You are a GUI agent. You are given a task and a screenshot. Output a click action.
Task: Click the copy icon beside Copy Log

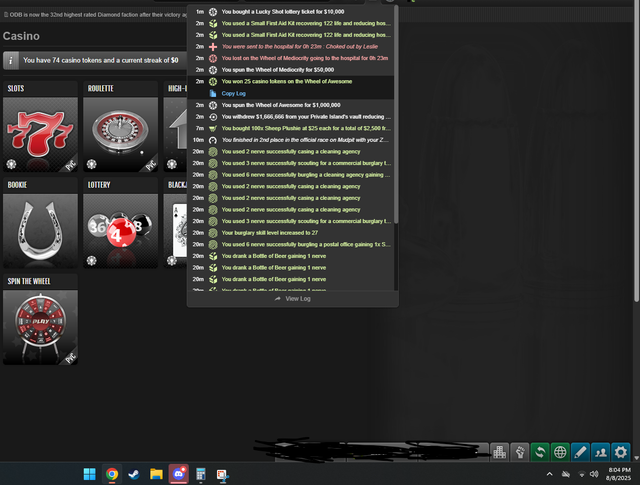(x=213, y=93)
